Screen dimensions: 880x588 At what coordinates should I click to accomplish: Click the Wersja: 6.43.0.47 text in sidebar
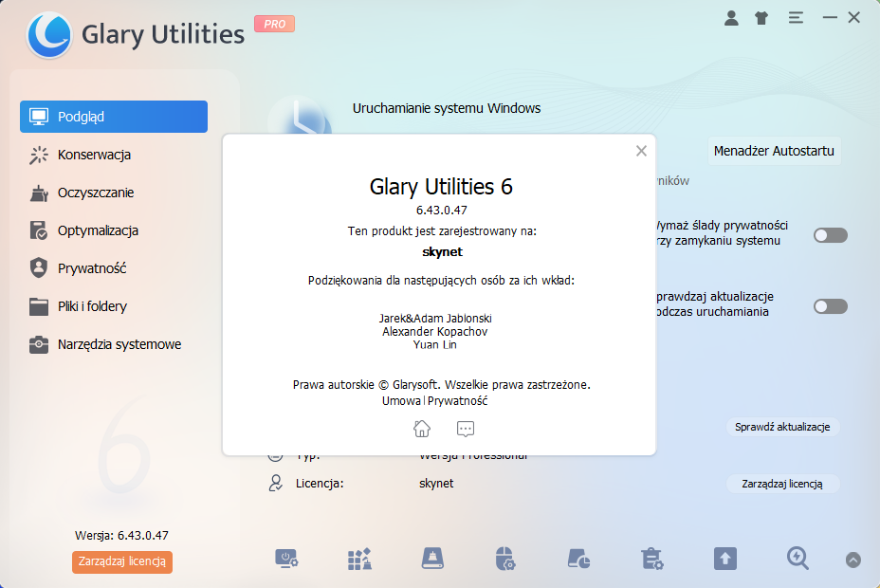pos(121,535)
